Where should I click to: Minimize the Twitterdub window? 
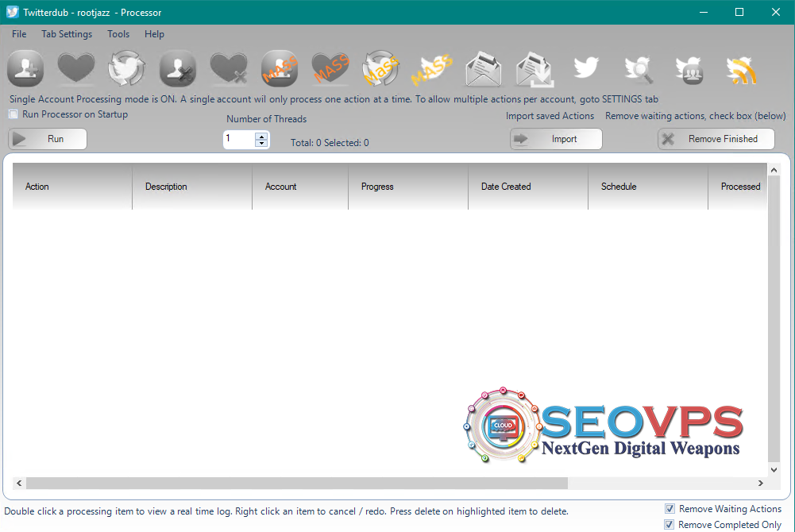point(703,12)
